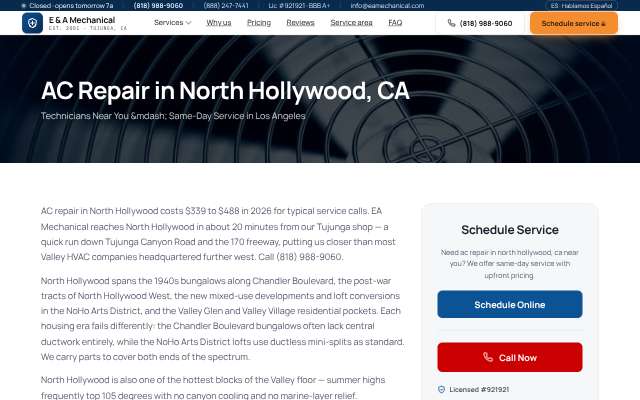Viewport: 640px width, 400px height.
Task: Click the paragraph starting North Hollywood spans the 1940s
Action: pyautogui.click(x=222, y=319)
